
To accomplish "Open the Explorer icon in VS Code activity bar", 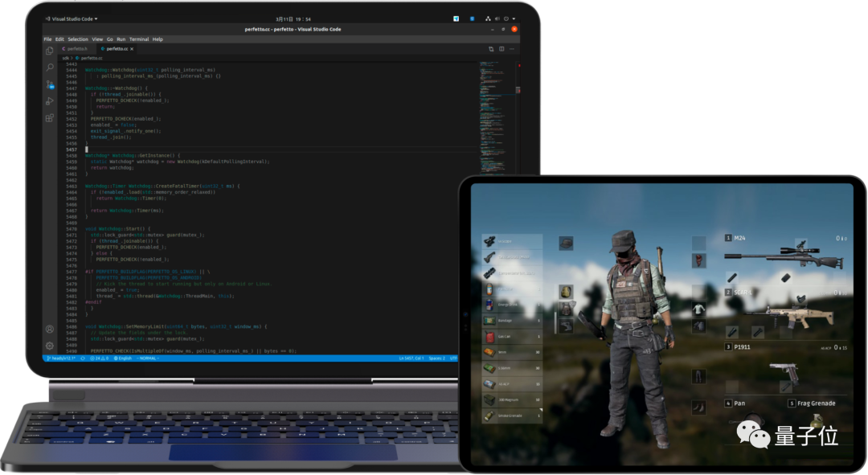I will (49, 51).
